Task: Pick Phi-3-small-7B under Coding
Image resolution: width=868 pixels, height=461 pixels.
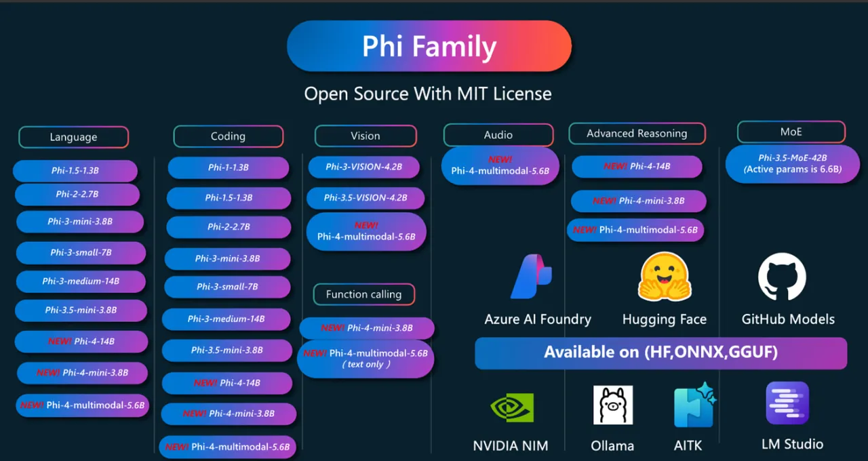Action: [x=227, y=287]
